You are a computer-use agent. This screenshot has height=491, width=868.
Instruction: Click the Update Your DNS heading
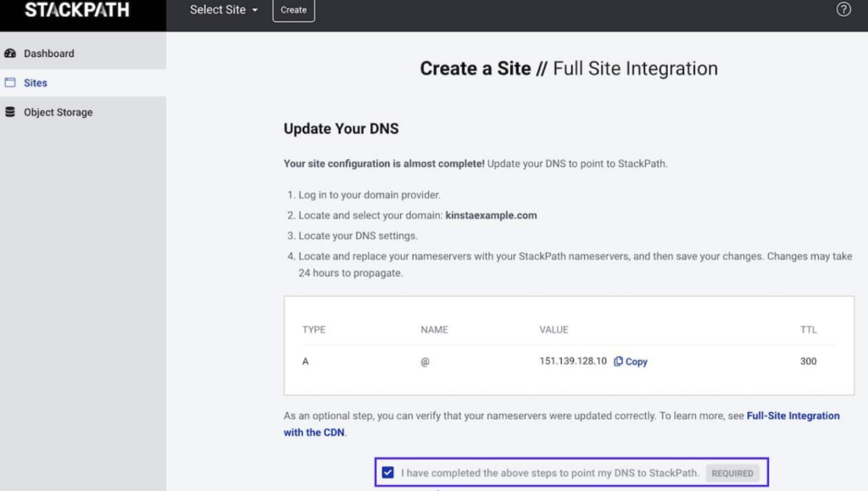(x=341, y=128)
